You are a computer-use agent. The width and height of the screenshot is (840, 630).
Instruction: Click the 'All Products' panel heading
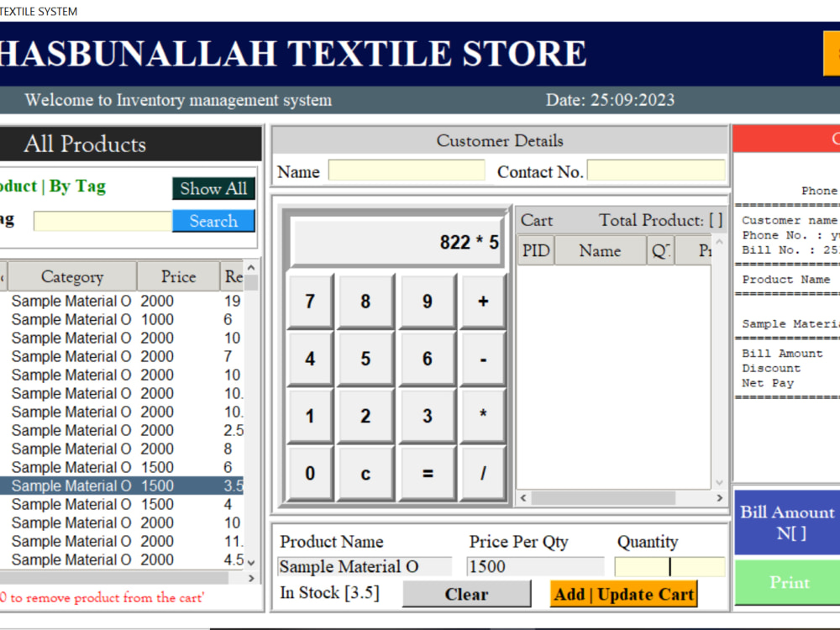[85, 144]
